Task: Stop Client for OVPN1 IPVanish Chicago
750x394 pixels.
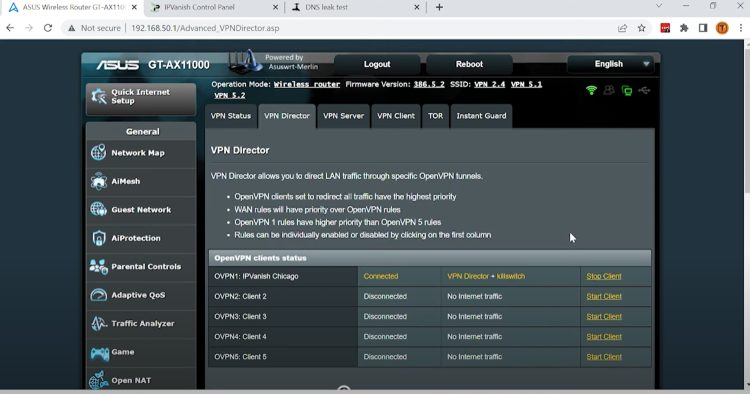Action: 604,276
